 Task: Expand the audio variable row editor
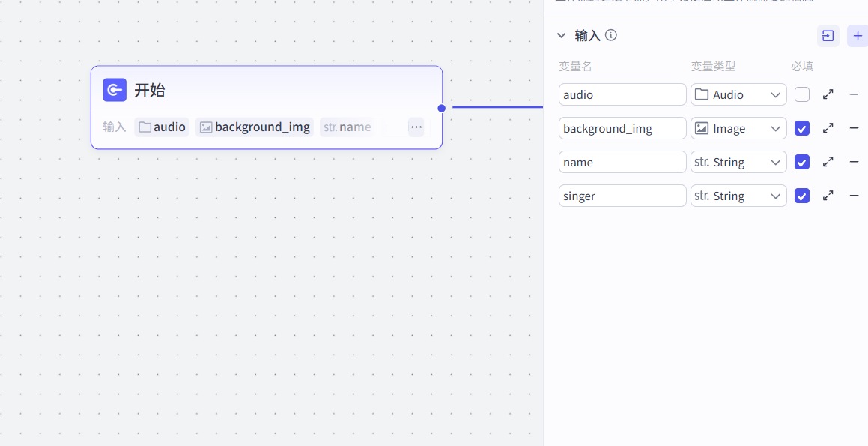click(828, 94)
